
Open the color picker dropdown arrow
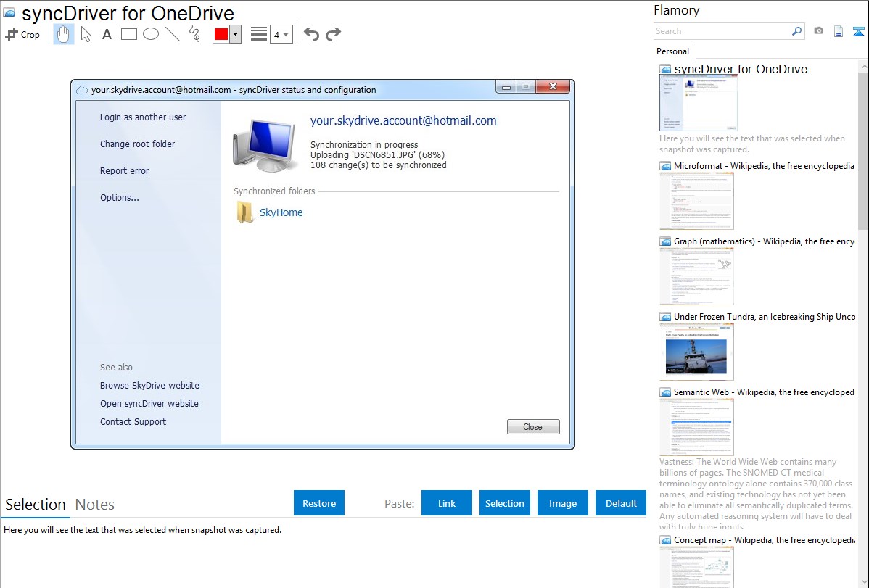click(235, 34)
